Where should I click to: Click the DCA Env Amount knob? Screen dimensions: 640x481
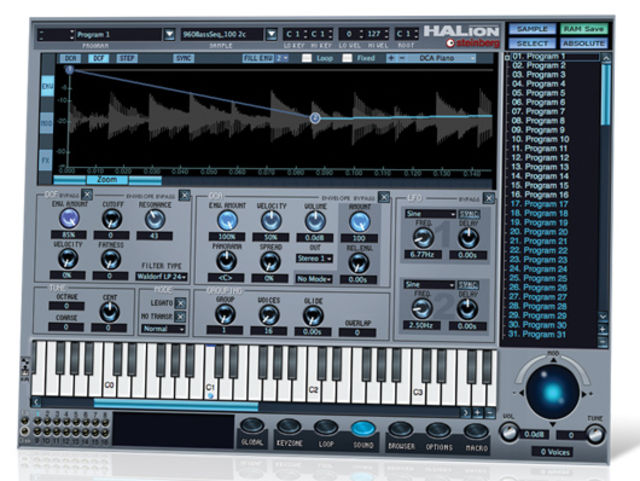point(227,221)
